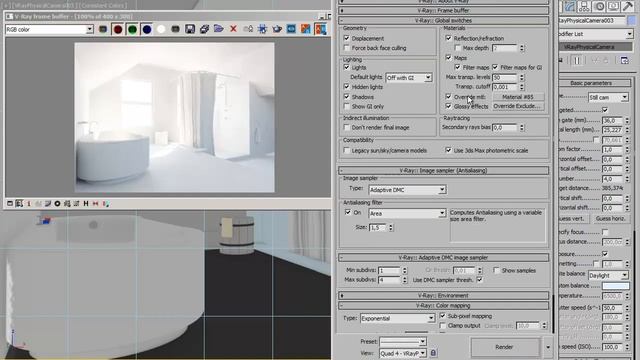Screen dimensions: 640x360
Task: Enable Don't render final image
Action: click(x=347, y=127)
